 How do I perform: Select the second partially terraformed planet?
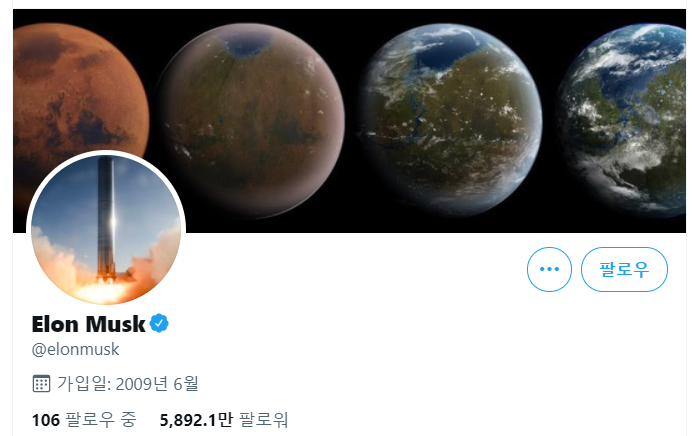click(251, 121)
